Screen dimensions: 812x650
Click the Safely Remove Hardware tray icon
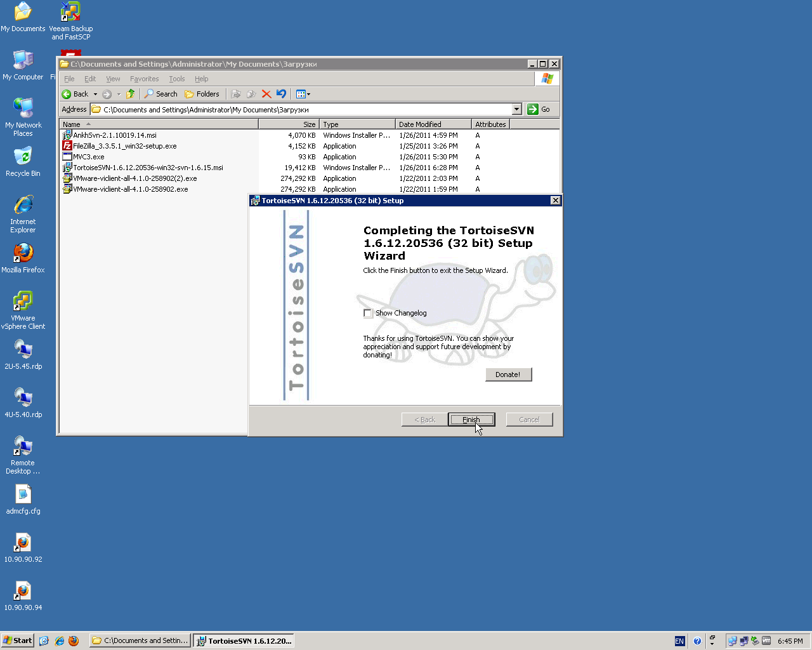tap(755, 641)
